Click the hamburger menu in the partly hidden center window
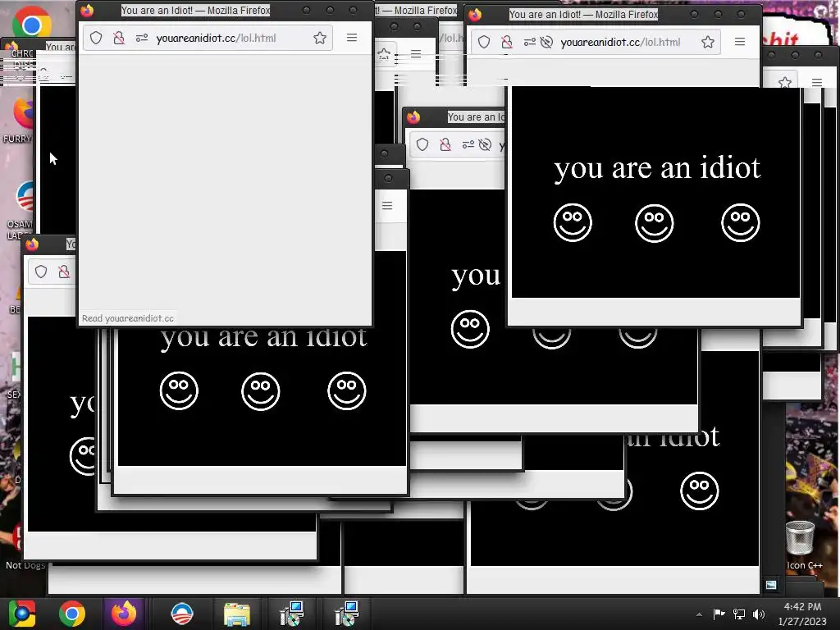This screenshot has width=840, height=630. [387, 206]
